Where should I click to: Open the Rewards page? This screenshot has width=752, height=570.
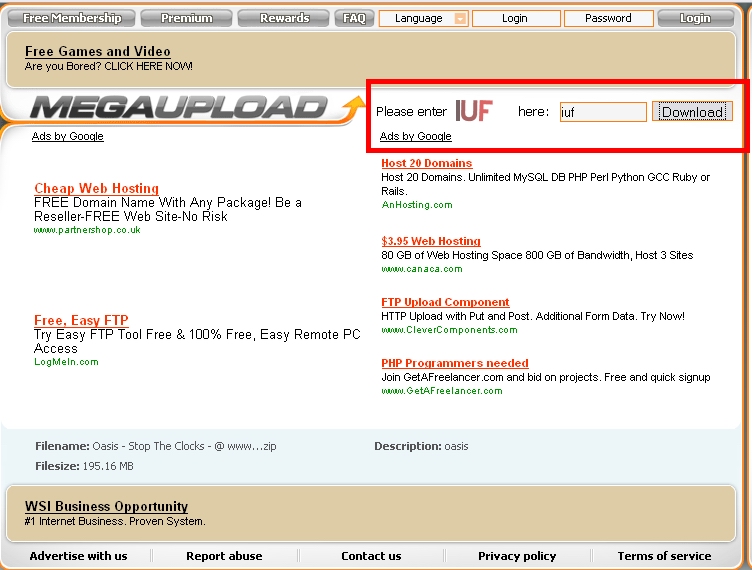point(284,18)
